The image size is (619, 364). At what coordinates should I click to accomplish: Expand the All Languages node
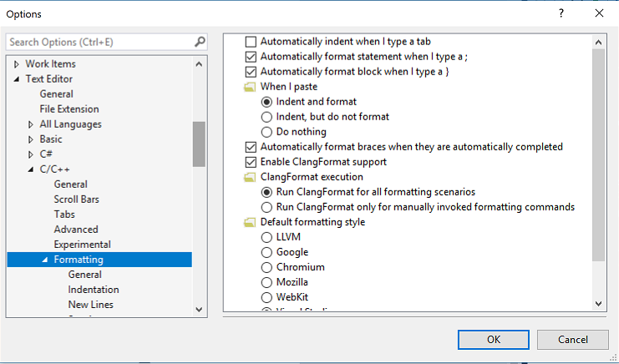click(x=32, y=124)
